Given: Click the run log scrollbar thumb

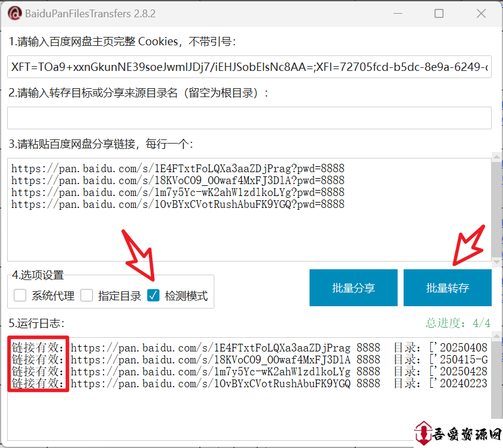Looking at the screenshot, I should (x=496, y=380).
